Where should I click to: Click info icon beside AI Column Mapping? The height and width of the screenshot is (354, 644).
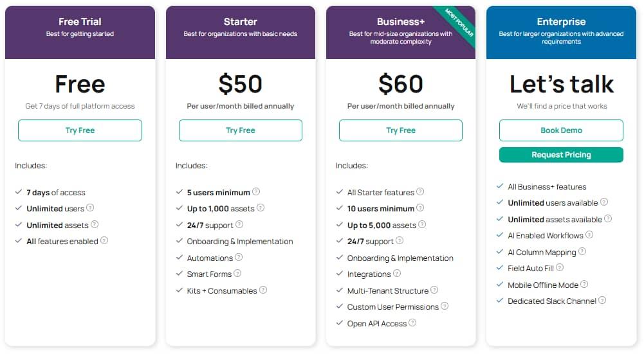pos(582,252)
